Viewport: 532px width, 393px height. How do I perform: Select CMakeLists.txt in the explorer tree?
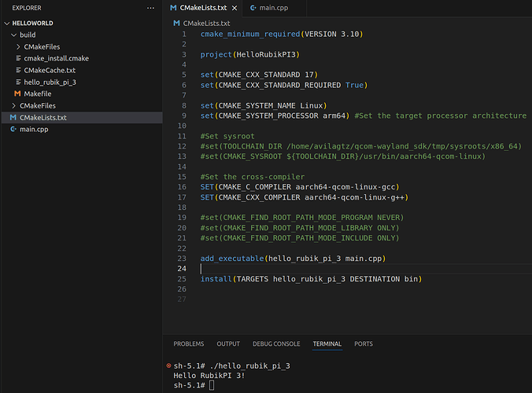[x=82, y=118]
